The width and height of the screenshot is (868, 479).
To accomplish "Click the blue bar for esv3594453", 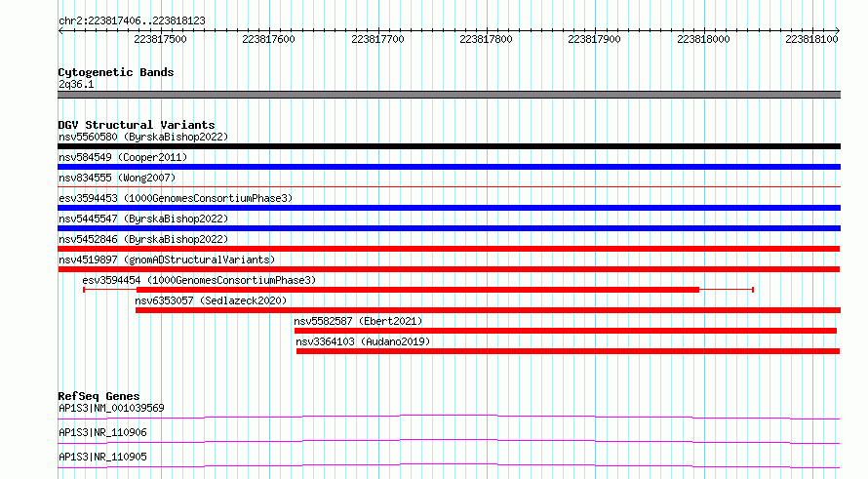I will click(449, 208).
